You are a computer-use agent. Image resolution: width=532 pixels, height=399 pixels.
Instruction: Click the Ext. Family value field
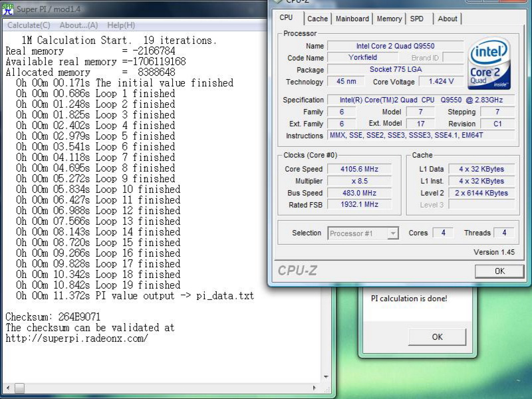click(342, 124)
